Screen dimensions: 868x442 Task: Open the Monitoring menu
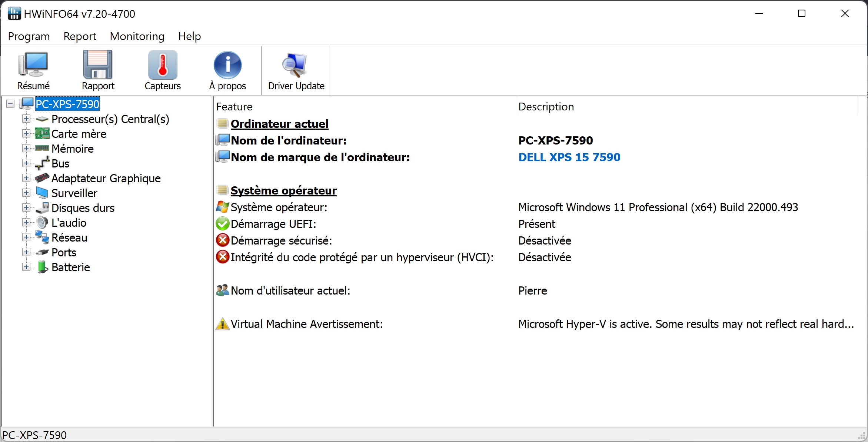click(x=137, y=36)
